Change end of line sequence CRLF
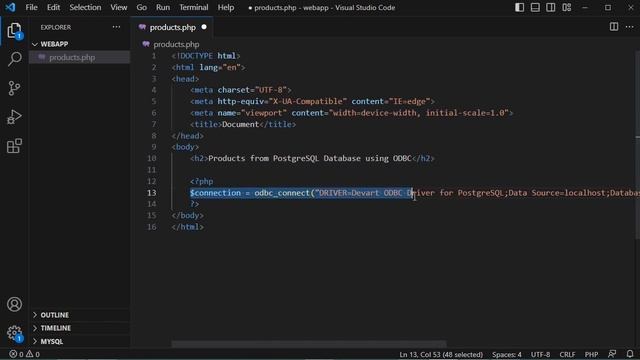The image size is (640, 360). [x=567, y=354]
